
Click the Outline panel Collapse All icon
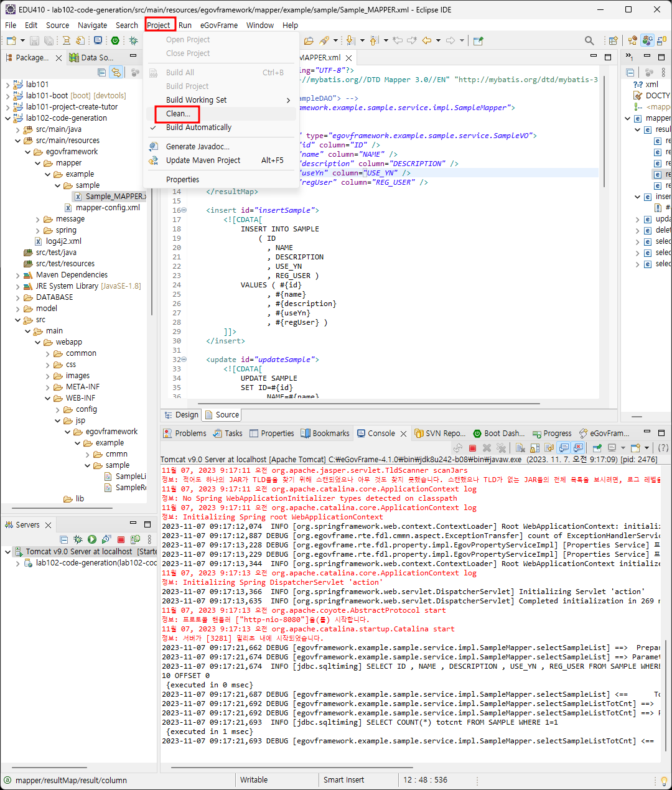click(630, 72)
